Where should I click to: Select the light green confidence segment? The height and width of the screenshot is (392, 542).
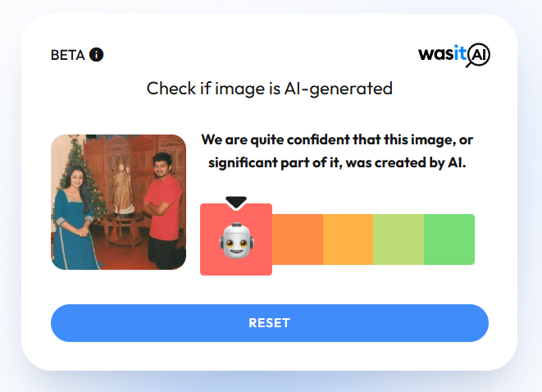pyautogui.click(x=399, y=239)
